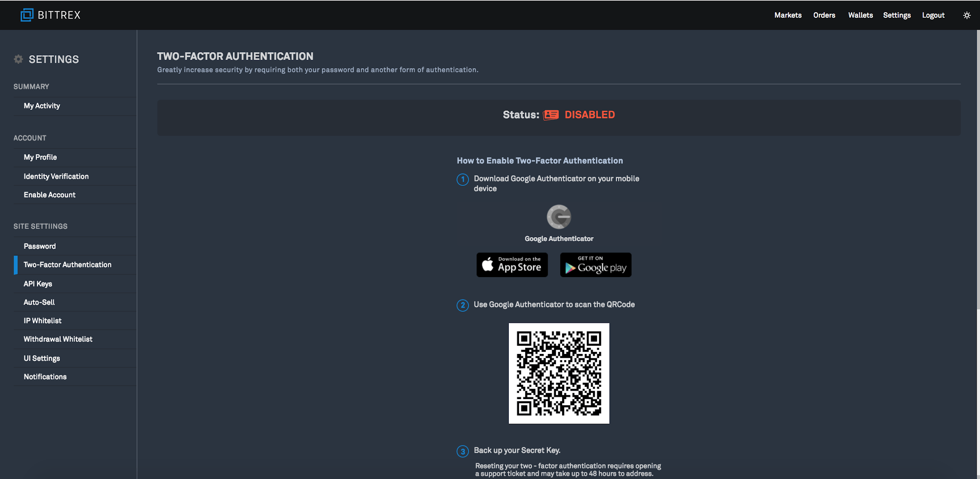Click the Identity Verification link
The image size is (980, 479).
pos(56,176)
